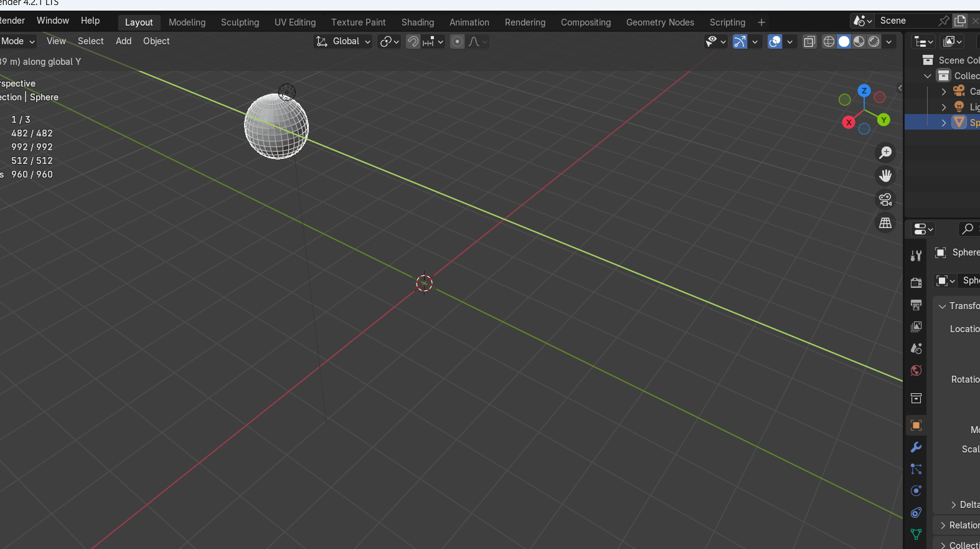Viewport: 980px width, 549px height.
Task: Switch perspective/orthographic grid icon
Action: [885, 222]
